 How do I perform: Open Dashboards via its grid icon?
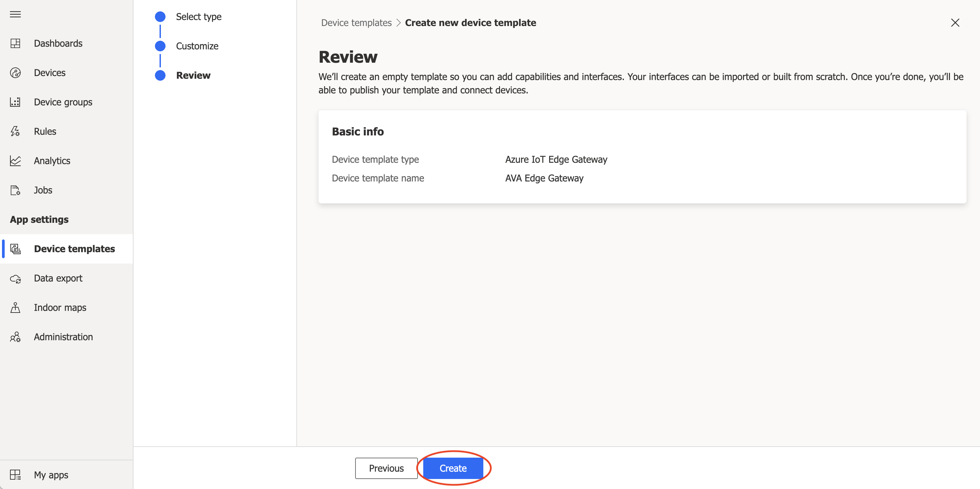click(x=15, y=43)
